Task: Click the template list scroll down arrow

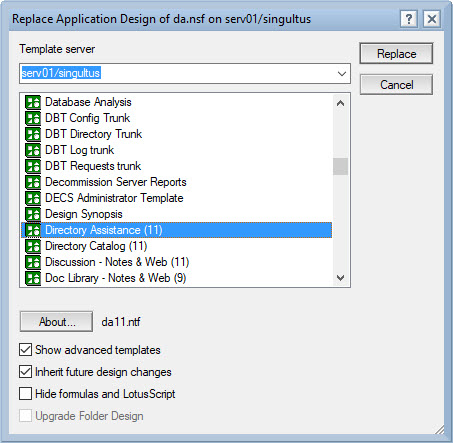Action: pos(340,278)
